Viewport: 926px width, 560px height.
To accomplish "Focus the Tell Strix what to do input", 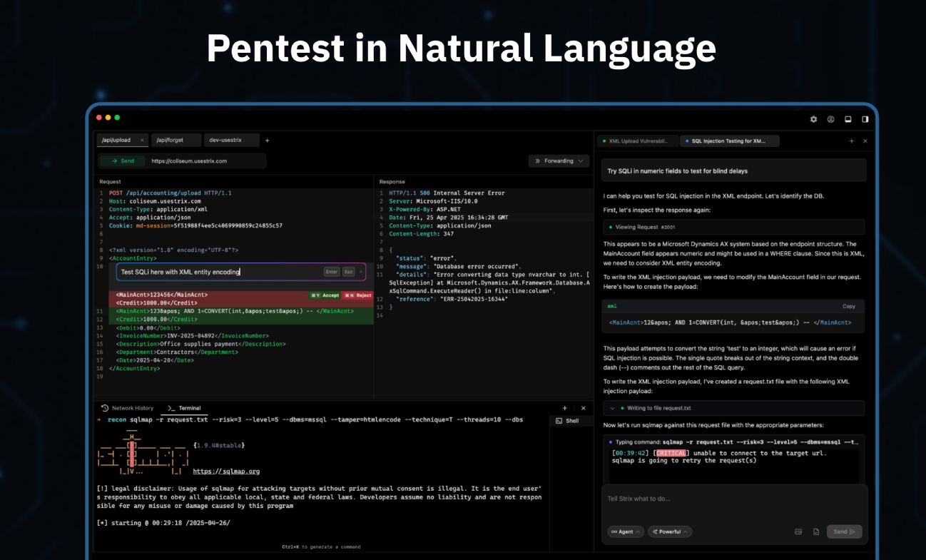I will 734,499.
